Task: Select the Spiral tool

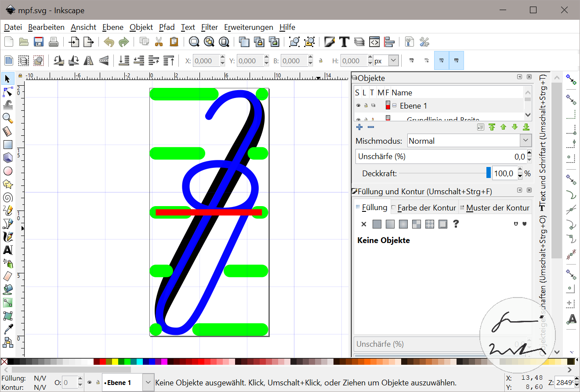Action: coord(7,197)
